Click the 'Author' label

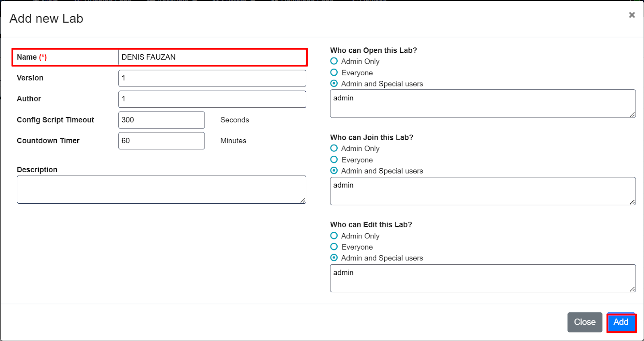[x=29, y=99]
